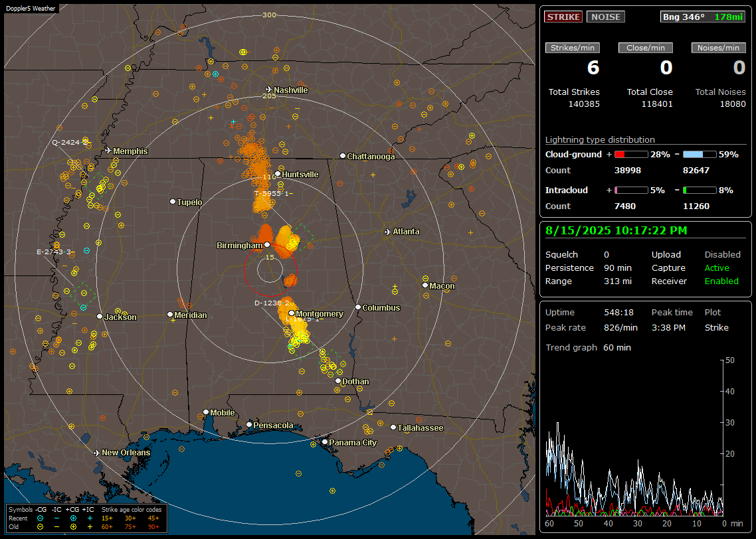Click the 205 range ring label
Viewport: 756px width, 539px height.
point(269,96)
